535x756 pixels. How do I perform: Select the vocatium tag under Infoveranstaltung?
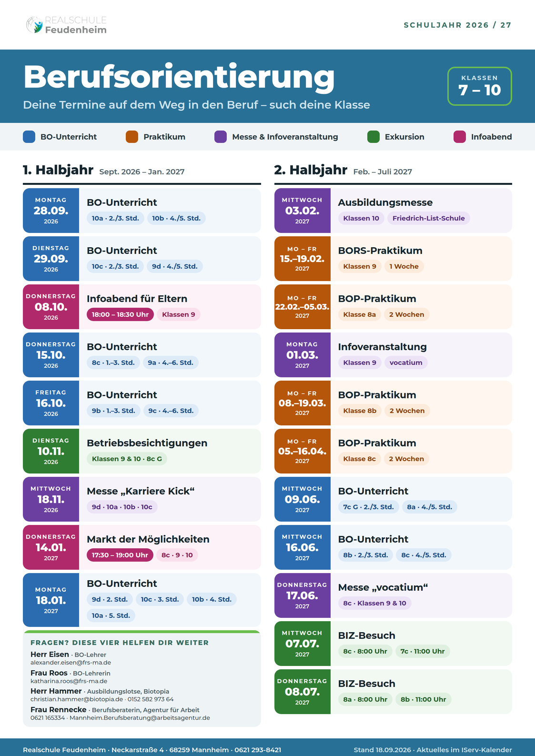coord(406,363)
